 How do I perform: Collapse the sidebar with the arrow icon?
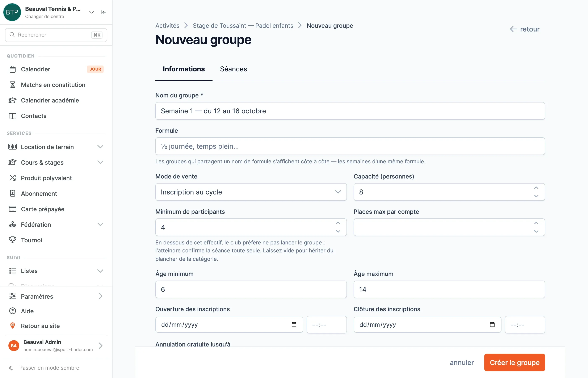click(103, 12)
